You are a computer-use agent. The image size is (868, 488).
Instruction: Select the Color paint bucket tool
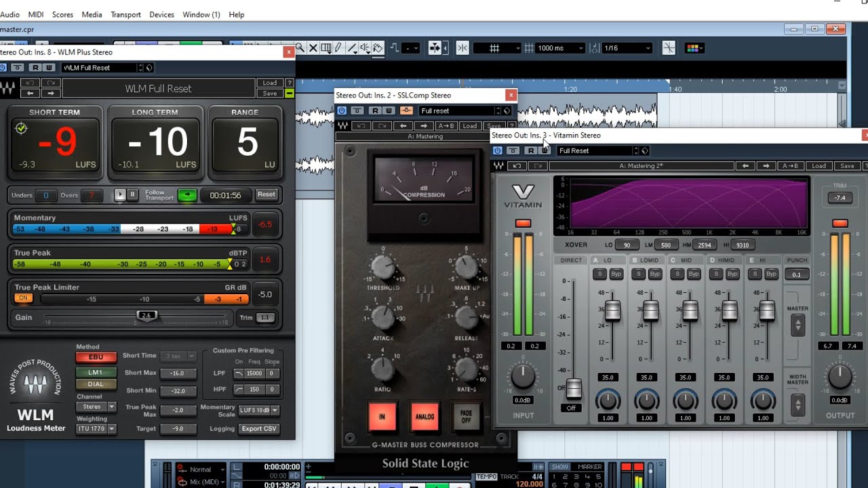pos(378,48)
